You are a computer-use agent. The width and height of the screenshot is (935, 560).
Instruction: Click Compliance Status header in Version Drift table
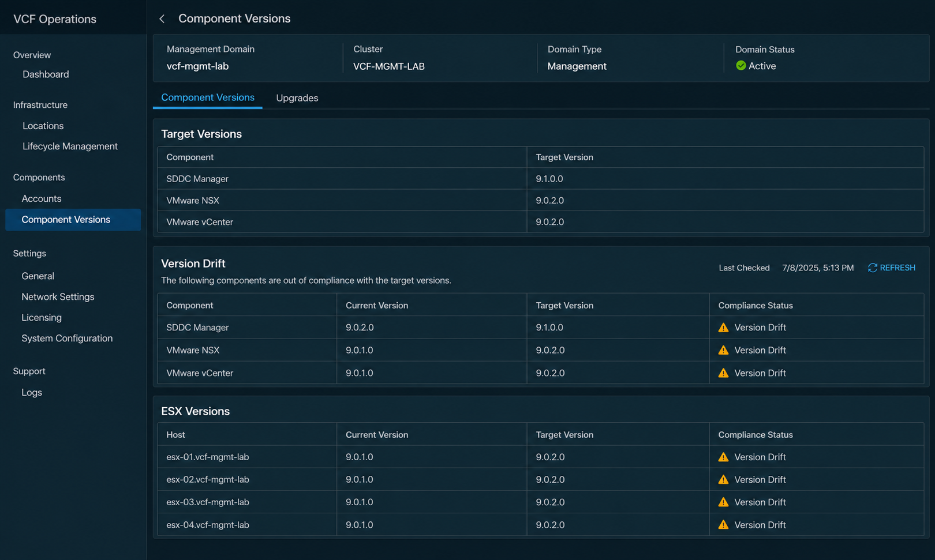point(756,306)
